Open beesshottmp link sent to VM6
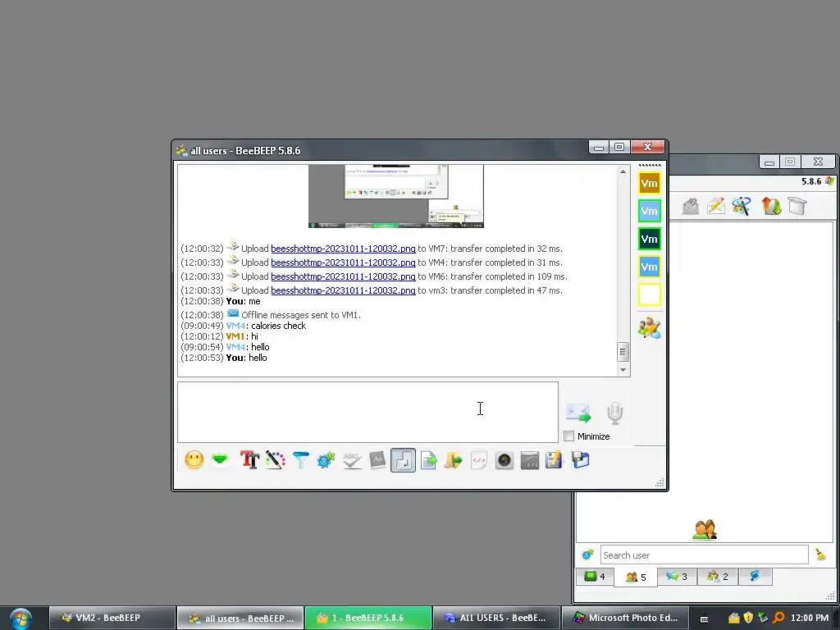The width and height of the screenshot is (840, 630). [x=343, y=276]
